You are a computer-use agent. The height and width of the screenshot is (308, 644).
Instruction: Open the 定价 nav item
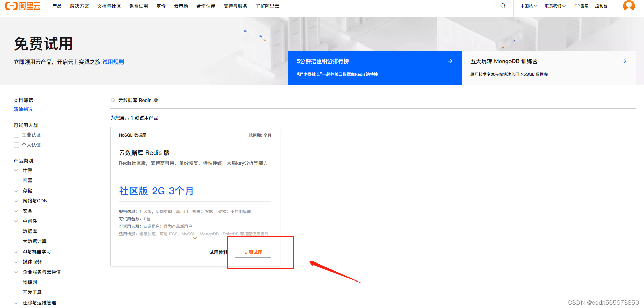tap(161, 6)
